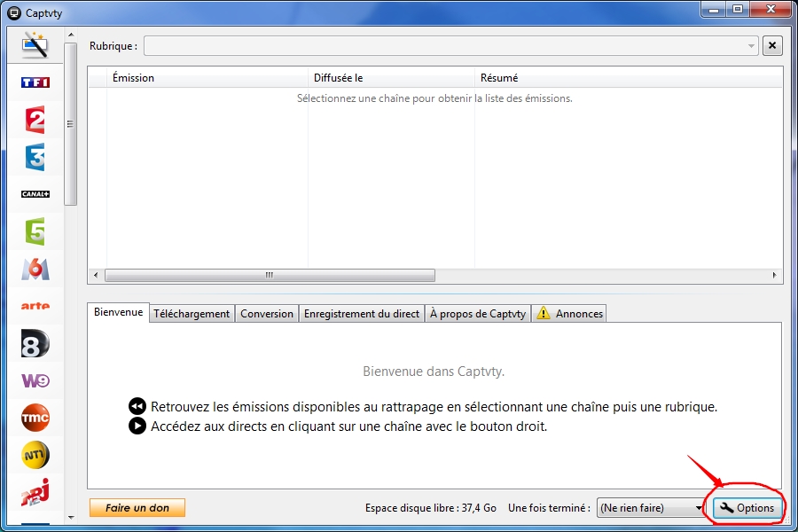Minimize the Captvty window
798x532 pixels.
pyautogui.click(x=714, y=10)
